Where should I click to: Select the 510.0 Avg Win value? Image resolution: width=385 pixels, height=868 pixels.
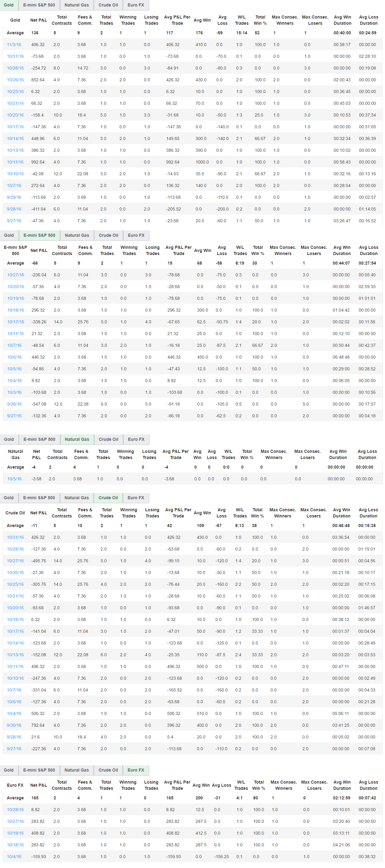pos(202,713)
